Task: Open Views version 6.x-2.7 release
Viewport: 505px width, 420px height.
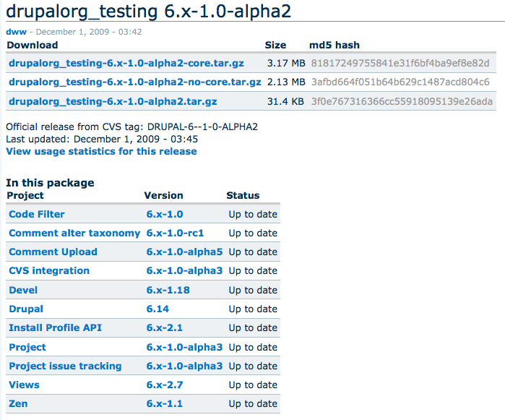Action: (x=165, y=385)
